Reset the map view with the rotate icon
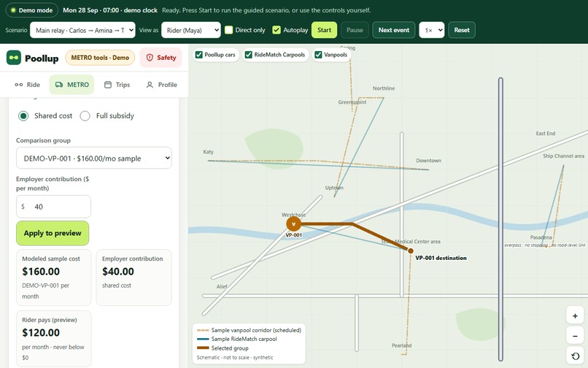Screen dimensions: 588x368 tap(575, 356)
